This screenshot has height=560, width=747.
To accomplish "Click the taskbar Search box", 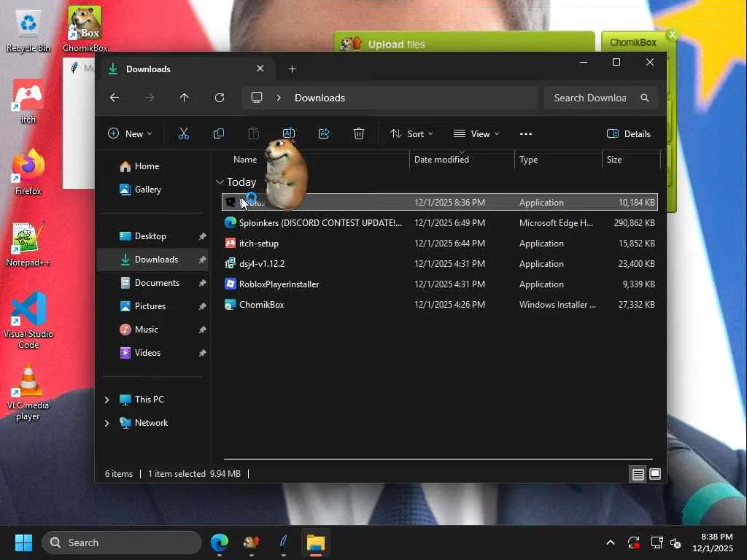I will point(122,542).
